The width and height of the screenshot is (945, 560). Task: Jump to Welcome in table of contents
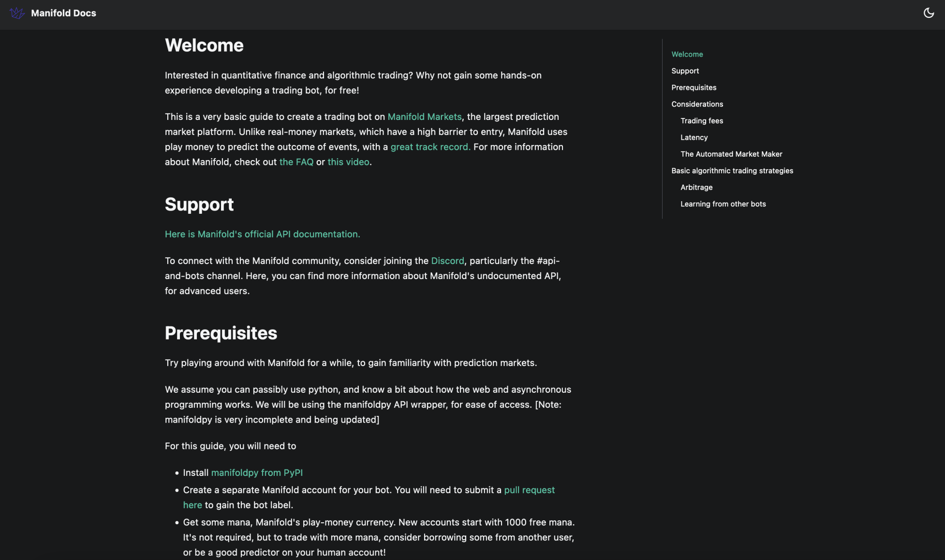tap(687, 54)
